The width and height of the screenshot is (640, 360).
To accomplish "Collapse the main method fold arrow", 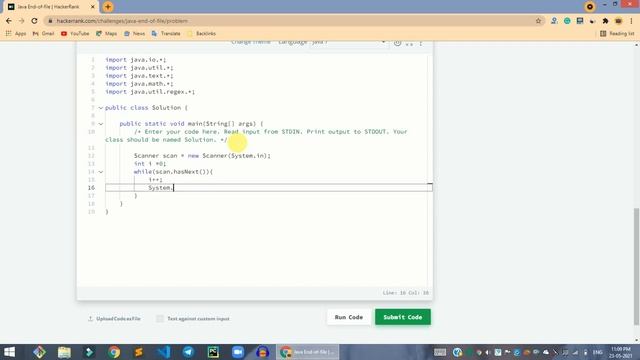I will (101, 124).
